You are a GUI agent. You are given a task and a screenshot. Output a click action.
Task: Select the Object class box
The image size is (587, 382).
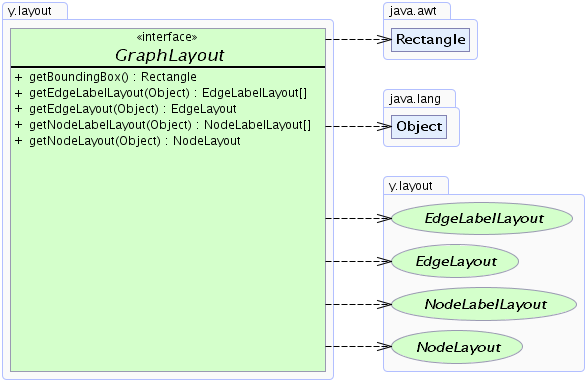click(419, 127)
